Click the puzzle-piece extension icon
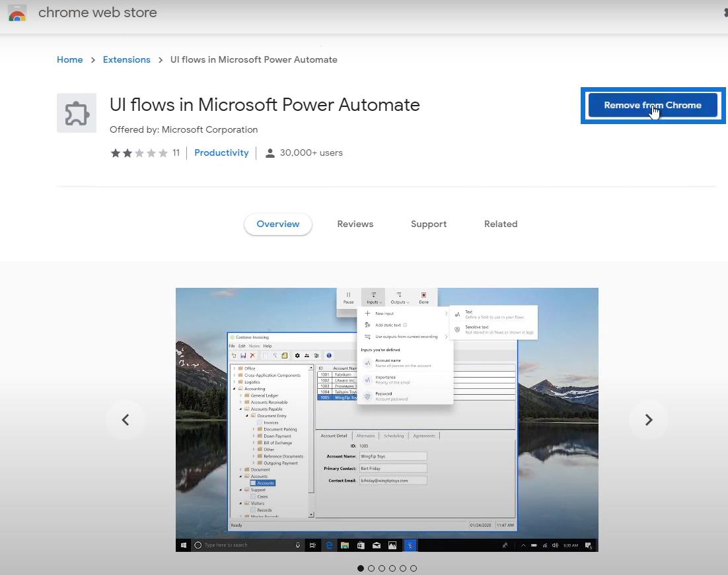The image size is (728, 575). pos(77,113)
